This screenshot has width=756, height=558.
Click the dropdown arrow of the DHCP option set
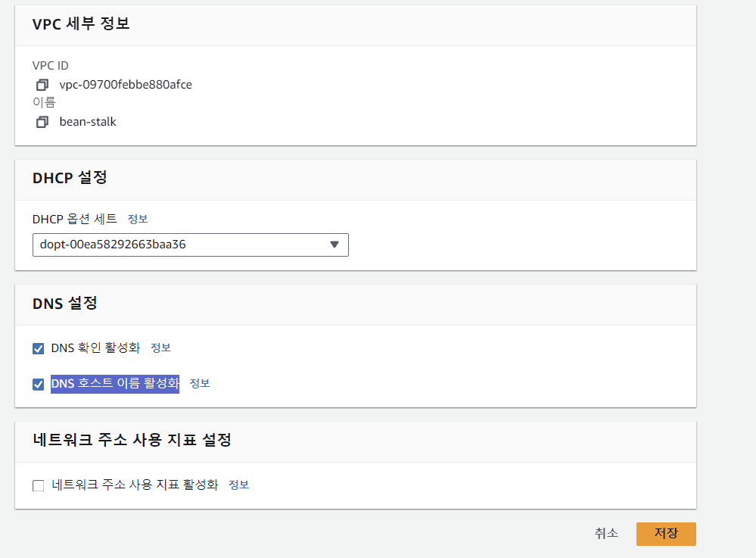point(334,245)
